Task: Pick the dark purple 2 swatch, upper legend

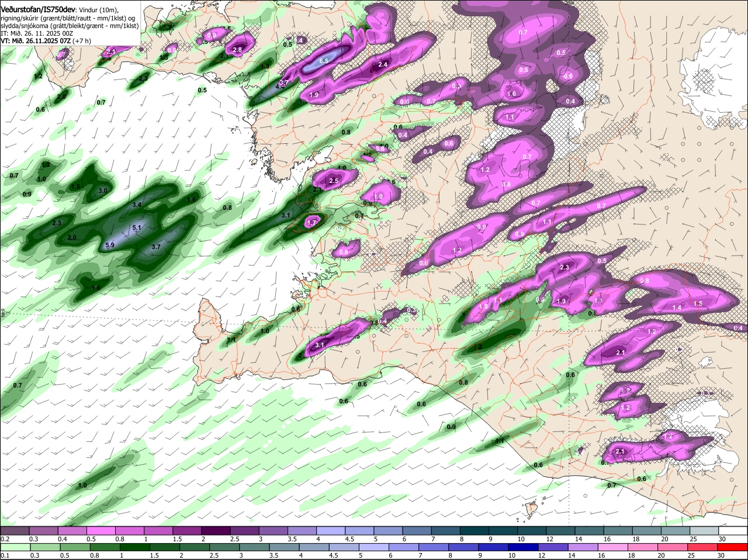Action: tap(215, 530)
